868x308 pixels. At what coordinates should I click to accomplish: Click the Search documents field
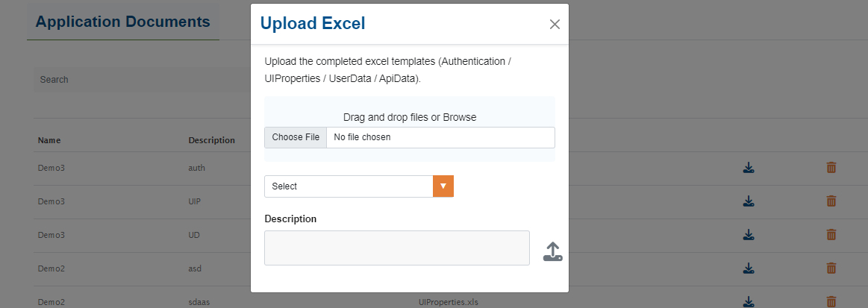pyautogui.click(x=142, y=80)
